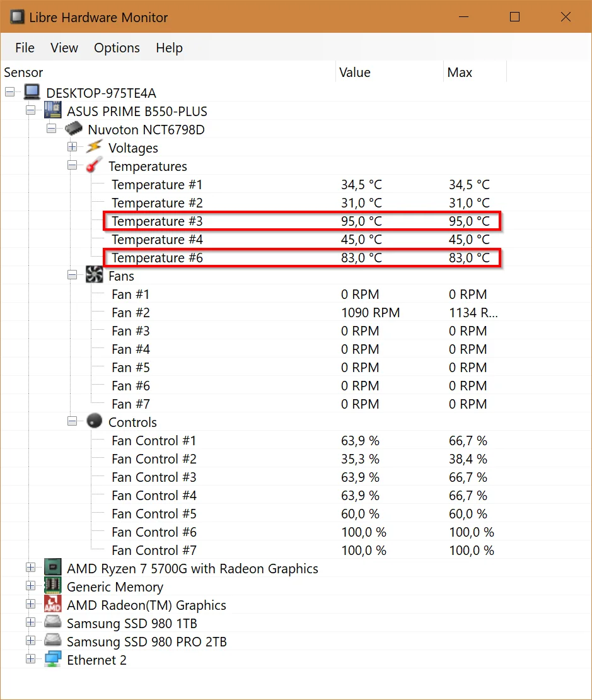The image size is (592, 700).
Task: Open the View menu
Action: tap(64, 47)
